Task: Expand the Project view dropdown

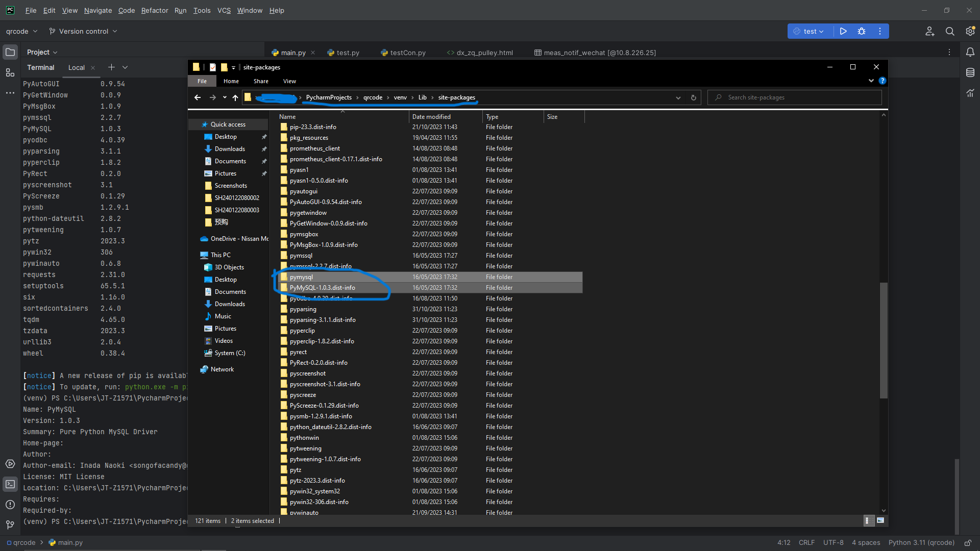Action: [42, 52]
